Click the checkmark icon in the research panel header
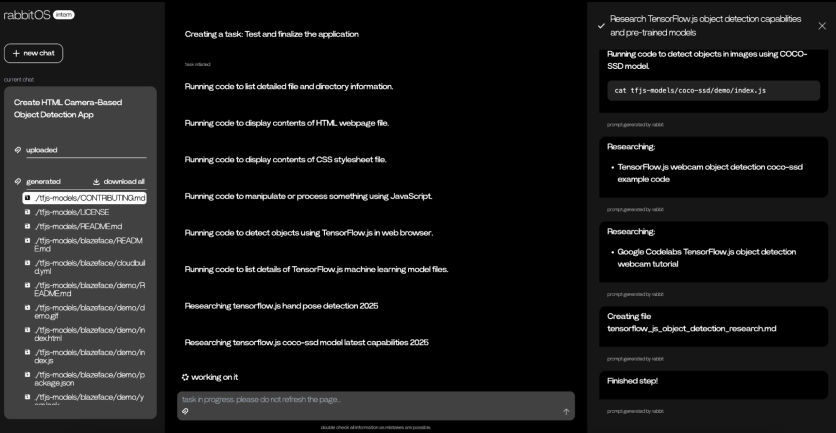The height and width of the screenshot is (433, 836). (600, 26)
